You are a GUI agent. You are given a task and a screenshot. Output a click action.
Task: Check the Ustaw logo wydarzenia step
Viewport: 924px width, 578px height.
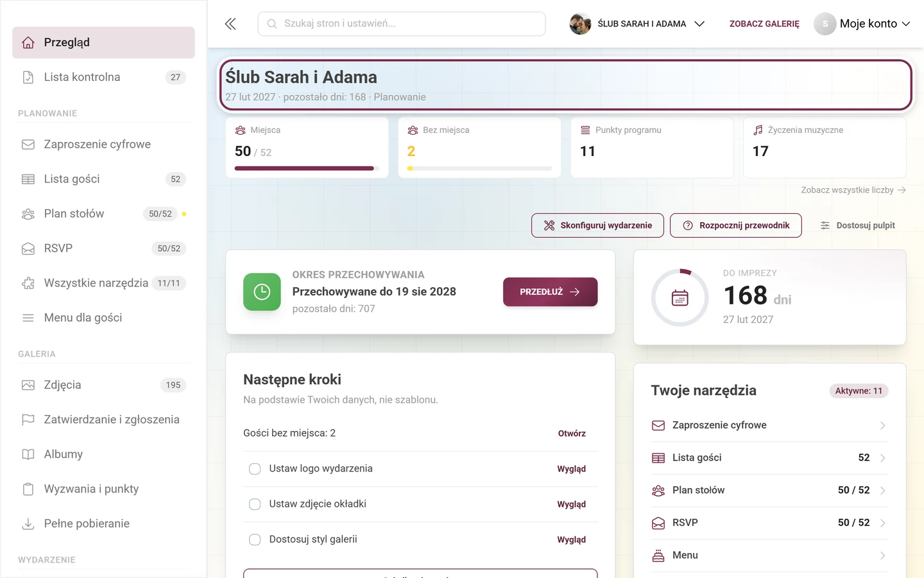point(255,469)
